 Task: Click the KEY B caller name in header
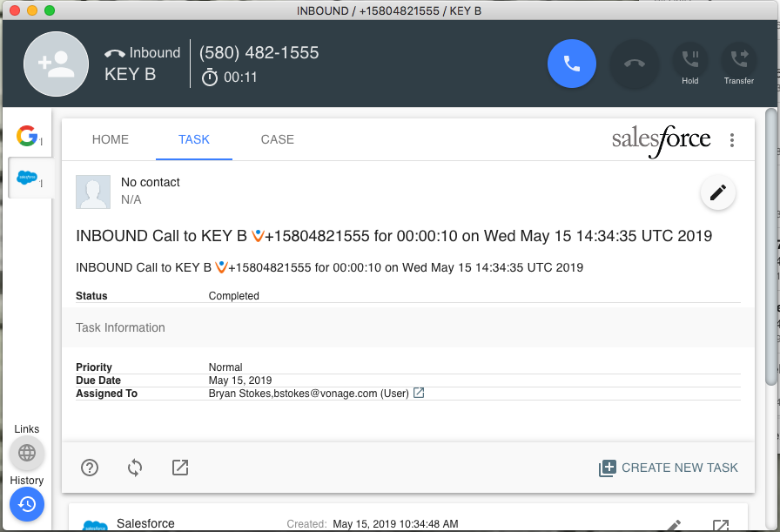131,75
